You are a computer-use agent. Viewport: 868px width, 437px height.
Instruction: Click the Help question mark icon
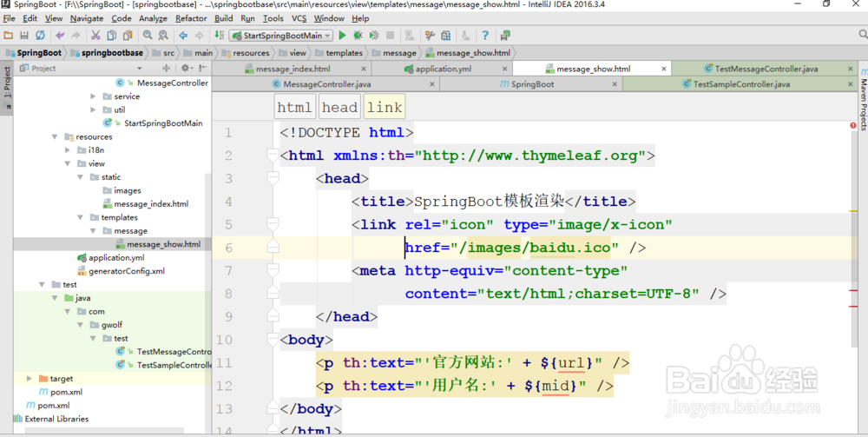[x=485, y=36]
